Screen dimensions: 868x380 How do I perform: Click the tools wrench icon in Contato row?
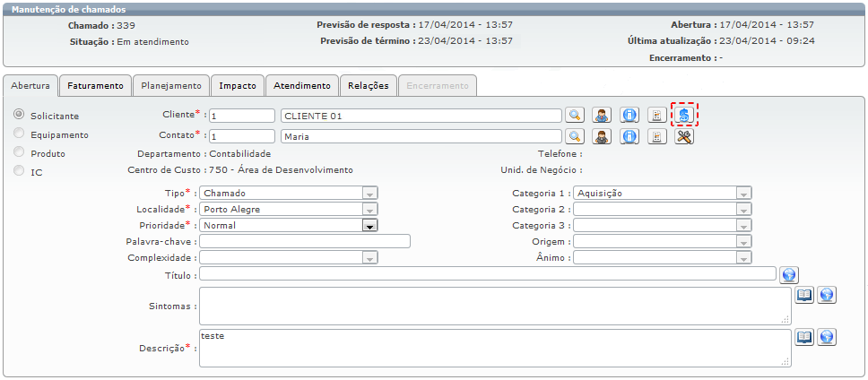(x=684, y=136)
